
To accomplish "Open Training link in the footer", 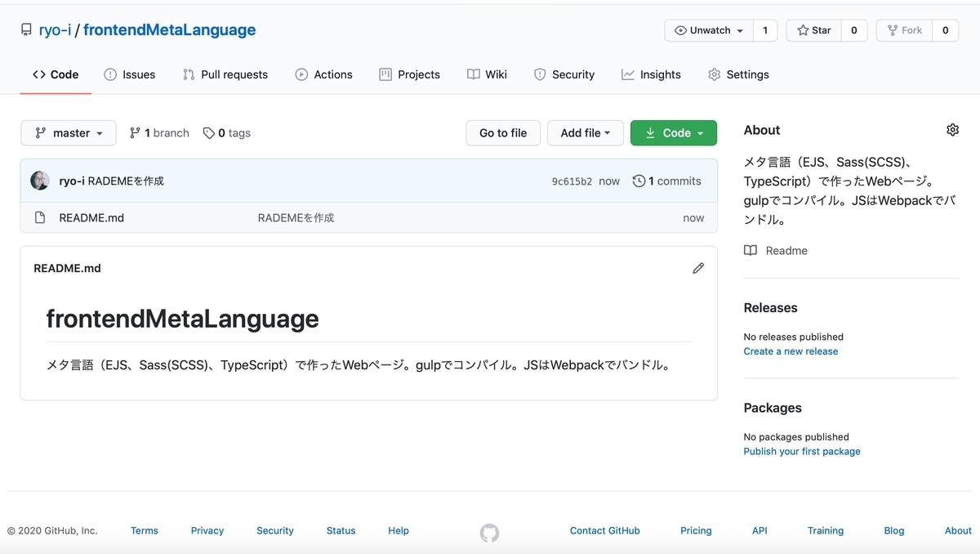I will point(826,531).
